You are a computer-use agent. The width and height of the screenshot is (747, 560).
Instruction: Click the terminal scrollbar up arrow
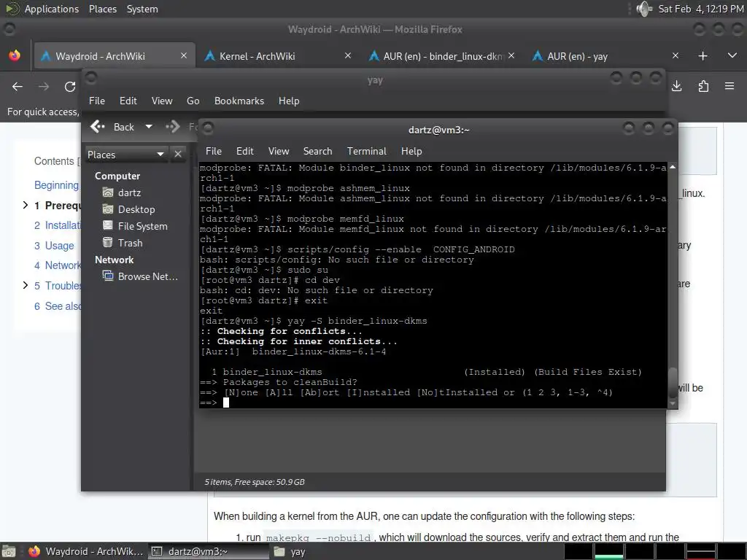[x=672, y=167]
